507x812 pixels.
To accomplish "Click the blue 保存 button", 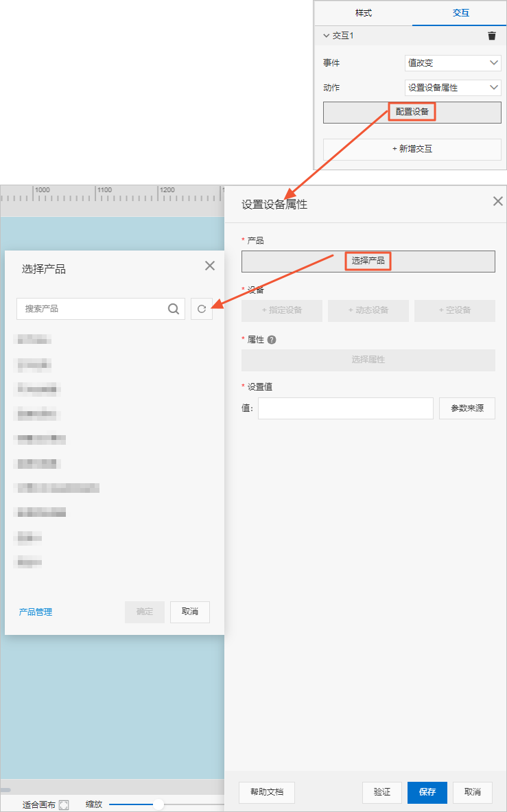I will coord(427,792).
